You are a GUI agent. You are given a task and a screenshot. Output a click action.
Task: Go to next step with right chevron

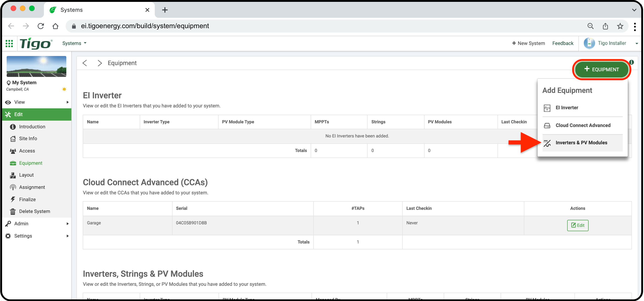(x=100, y=63)
